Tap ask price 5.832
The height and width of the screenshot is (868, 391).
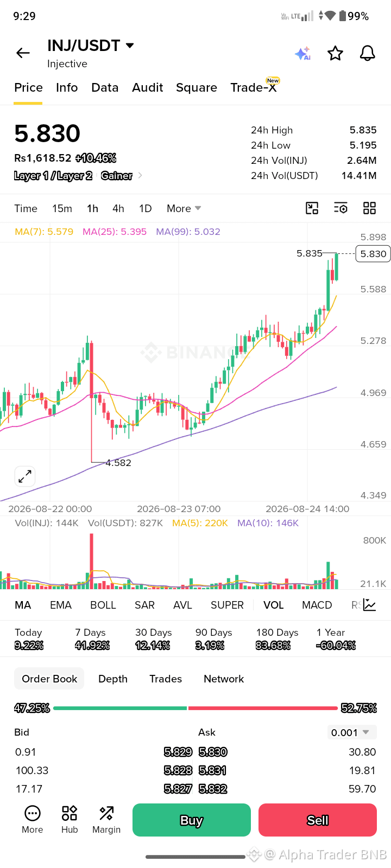(213, 789)
